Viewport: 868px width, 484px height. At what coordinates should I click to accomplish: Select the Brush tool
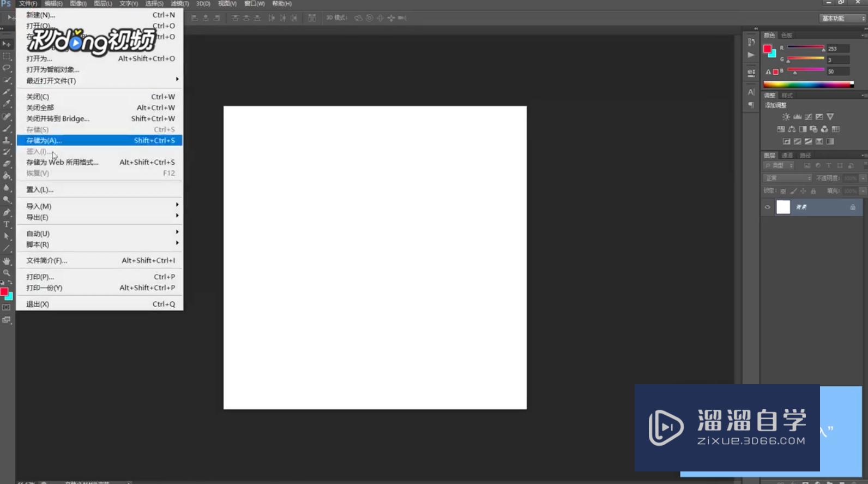point(7,128)
